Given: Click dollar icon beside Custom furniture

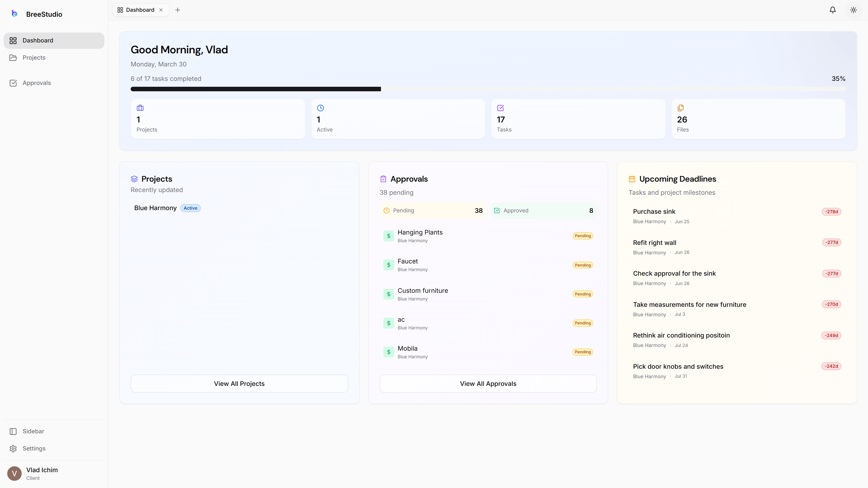Looking at the screenshot, I should coord(389,294).
